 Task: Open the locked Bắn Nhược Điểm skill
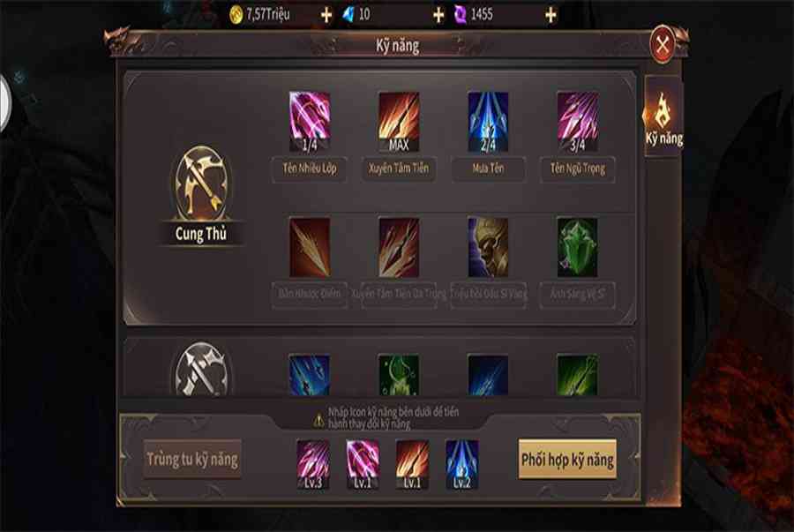(310, 248)
